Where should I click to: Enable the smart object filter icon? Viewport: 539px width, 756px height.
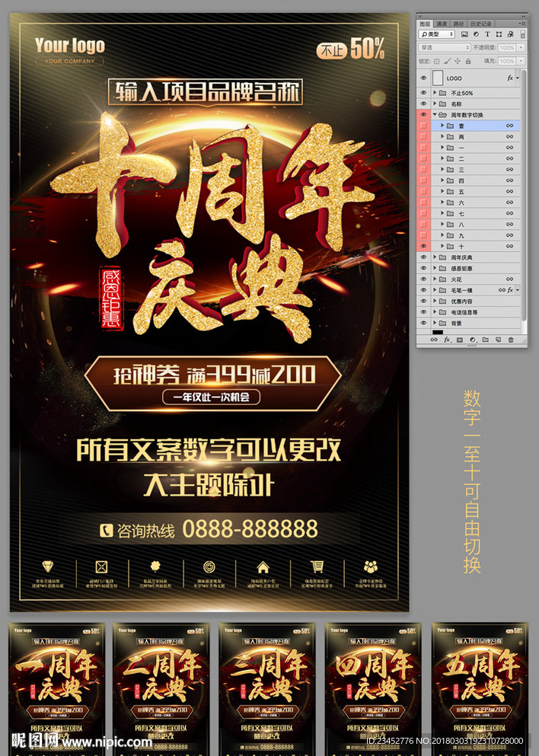point(511,34)
